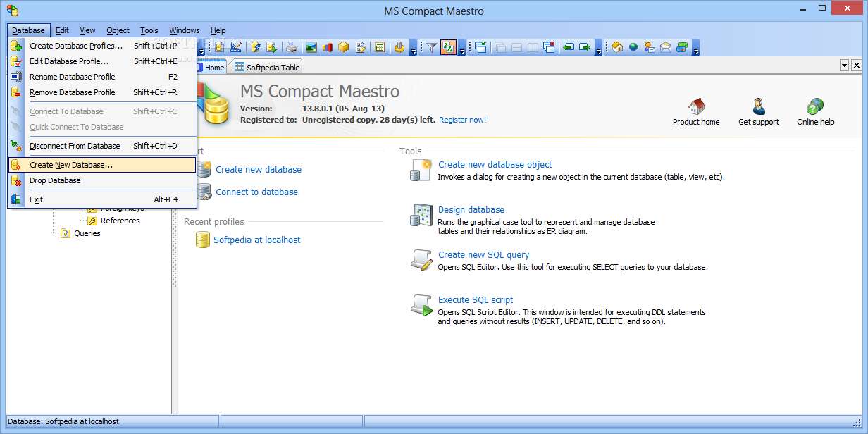868x434 pixels.
Task: Select Create New Database in the menu
Action: tap(102, 165)
